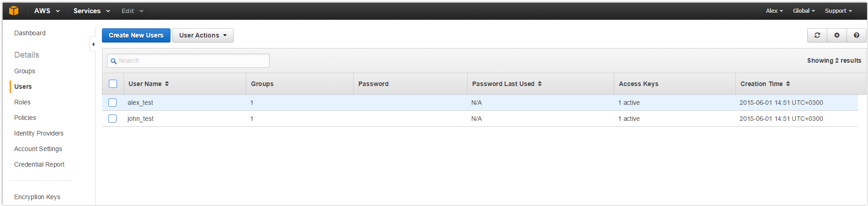Tick the john_test user checkbox
The height and width of the screenshot is (206, 868).
point(112,119)
